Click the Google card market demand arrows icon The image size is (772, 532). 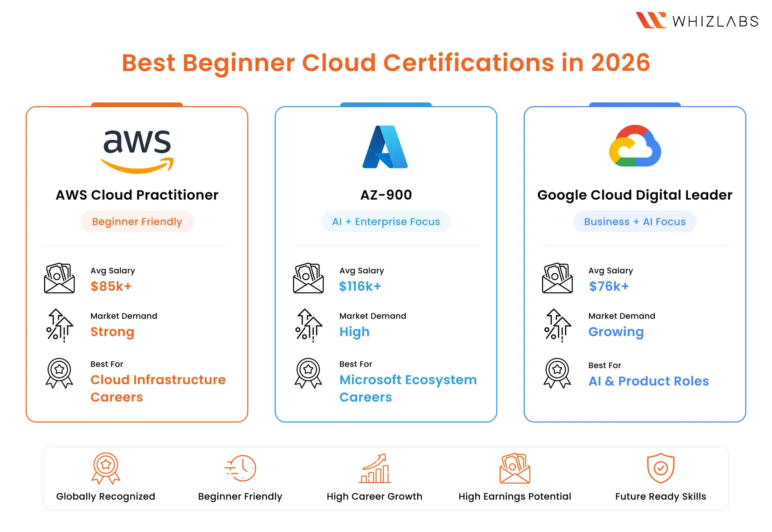point(557,325)
